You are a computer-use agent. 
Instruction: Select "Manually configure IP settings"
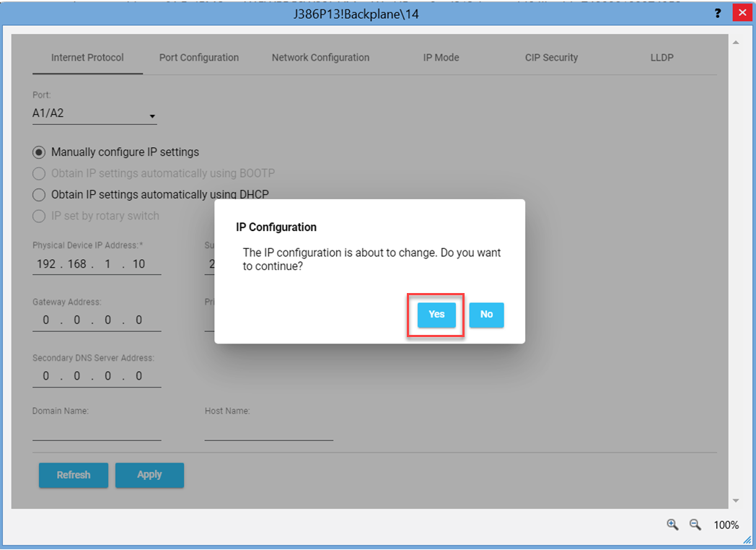point(40,152)
